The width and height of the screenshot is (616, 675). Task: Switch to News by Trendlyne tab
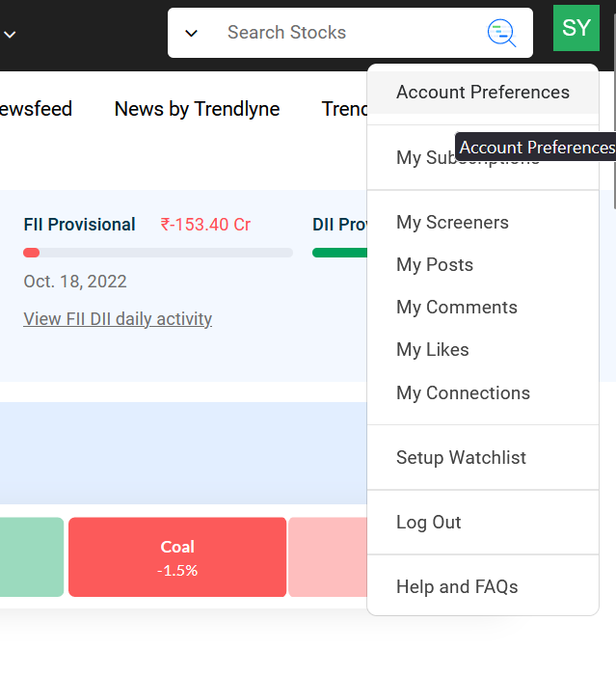click(x=198, y=109)
